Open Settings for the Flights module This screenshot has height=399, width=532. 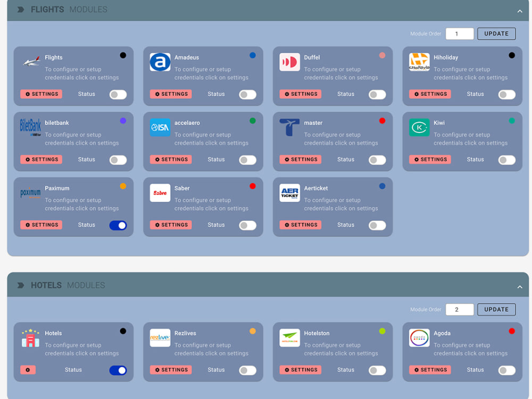[x=41, y=94]
